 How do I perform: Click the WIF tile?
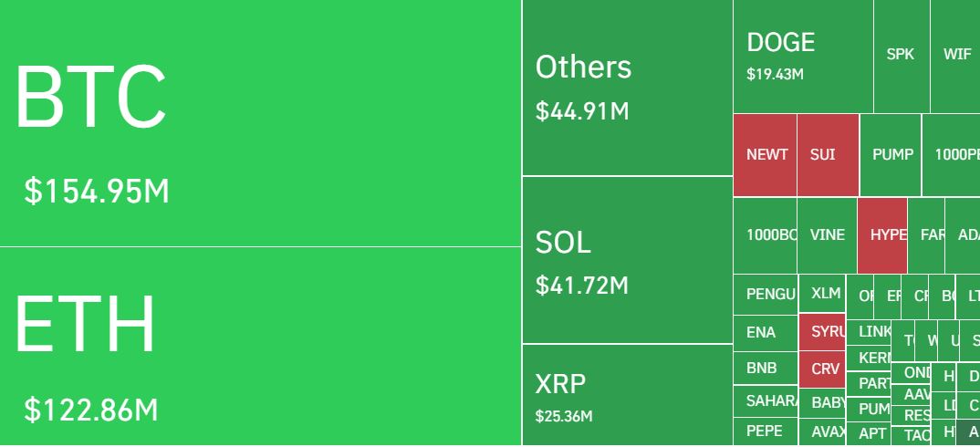955,57
